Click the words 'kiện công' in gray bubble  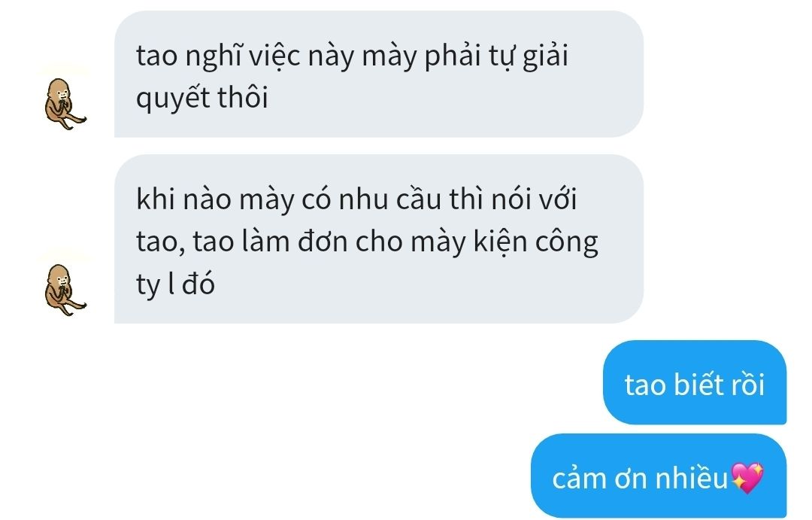click(x=536, y=242)
